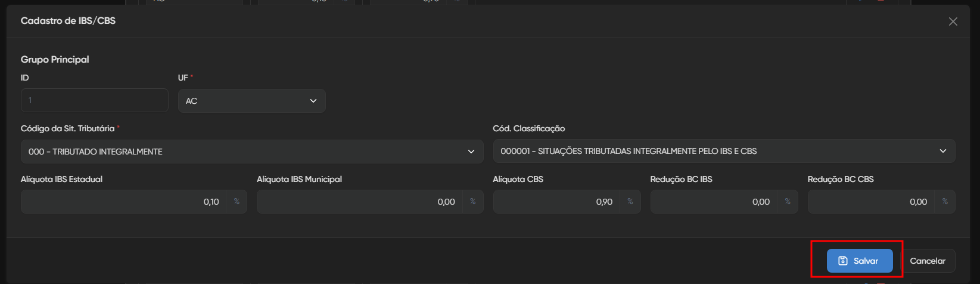980x284 pixels.
Task: Click the percent symbol beside Redução BC IBS
Action: click(x=788, y=202)
